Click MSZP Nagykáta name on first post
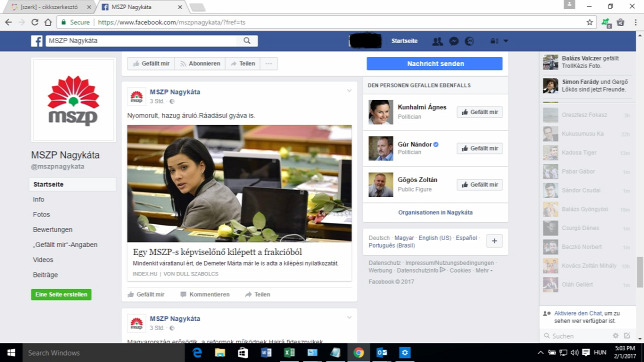Image resolution: width=644 pixels, height=362 pixels. pos(175,92)
